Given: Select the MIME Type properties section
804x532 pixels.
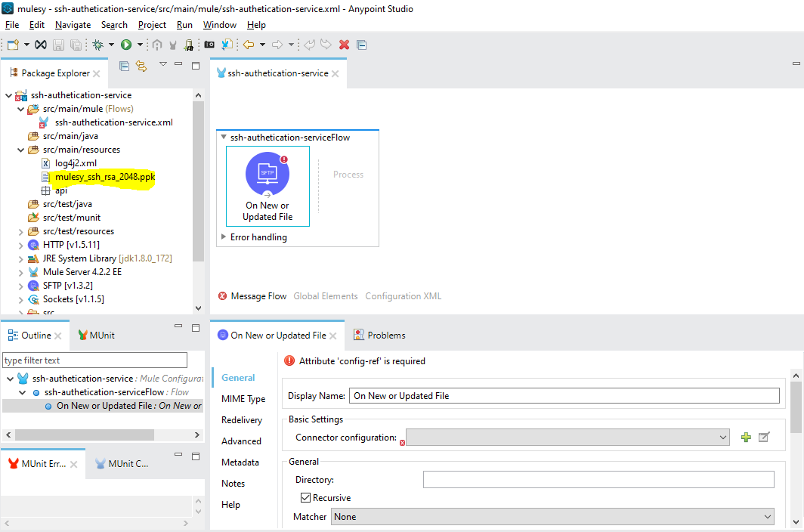Looking at the screenshot, I should click(243, 398).
